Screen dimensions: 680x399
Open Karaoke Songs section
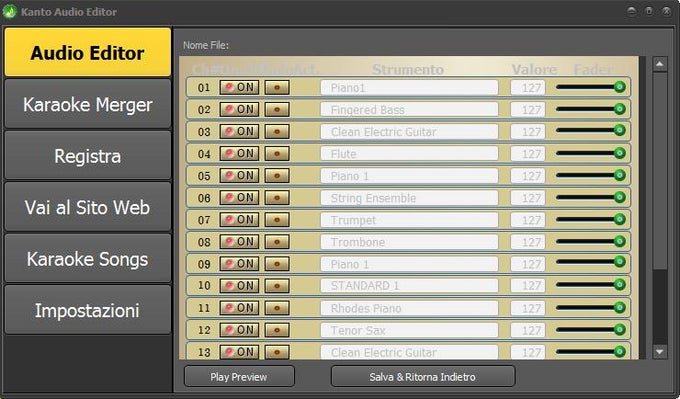coord(88,258)
